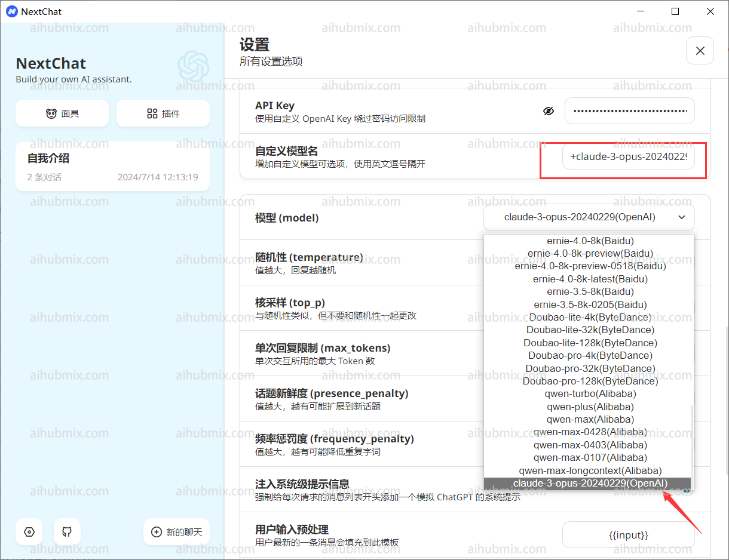Close settings with the X button
The height and width of the screenshot is (560, 729).
(x=700, y=51)
